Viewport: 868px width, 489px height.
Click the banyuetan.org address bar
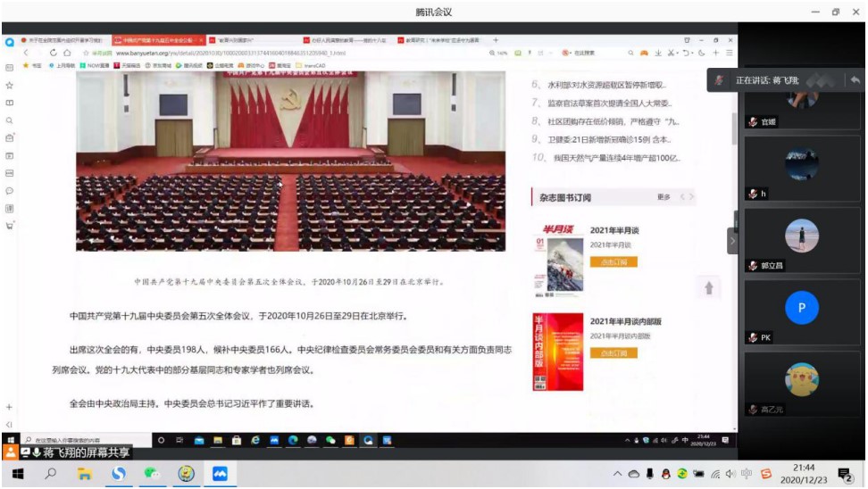(230, 54)
